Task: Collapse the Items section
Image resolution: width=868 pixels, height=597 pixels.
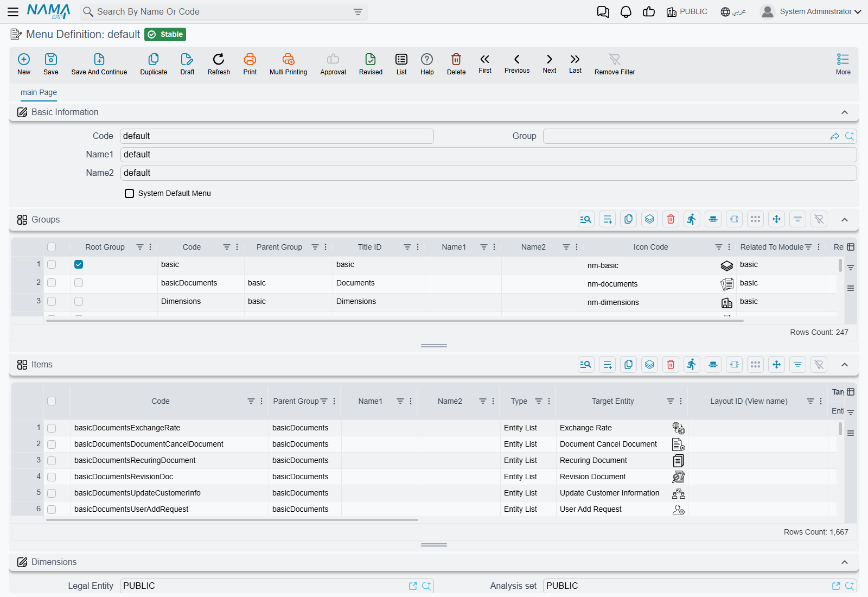Action: point(845,365)
